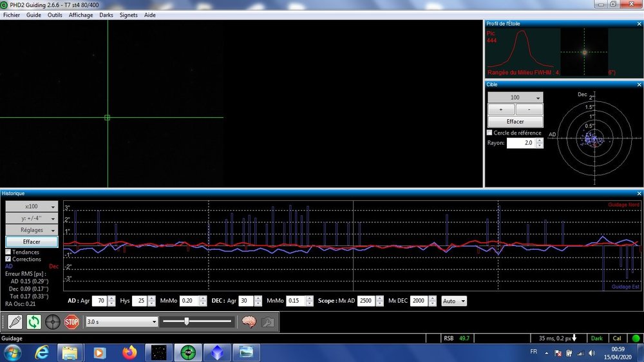Start looping exposures with green arrows icon
The height and width of the screenshot is (362, 644).
33,321
